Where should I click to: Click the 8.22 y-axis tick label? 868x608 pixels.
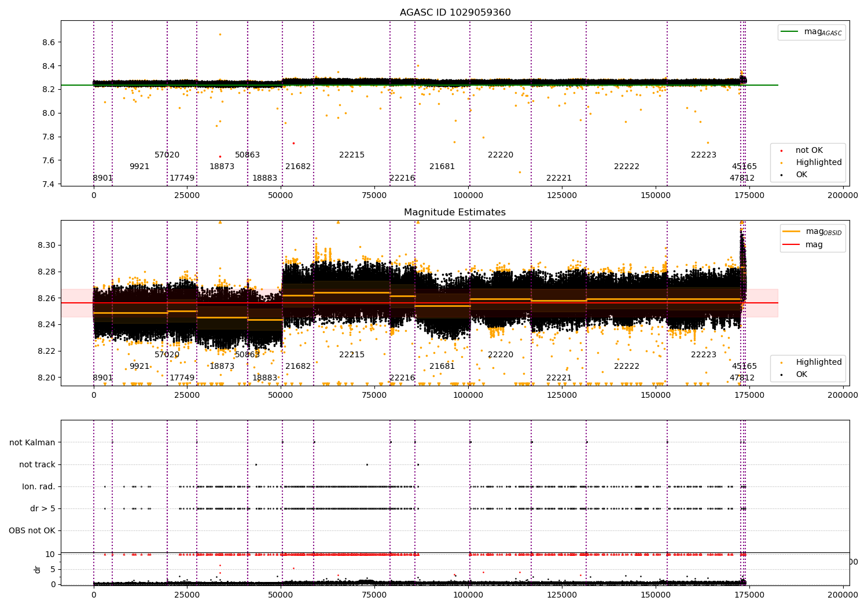click(x=46, y=351)
